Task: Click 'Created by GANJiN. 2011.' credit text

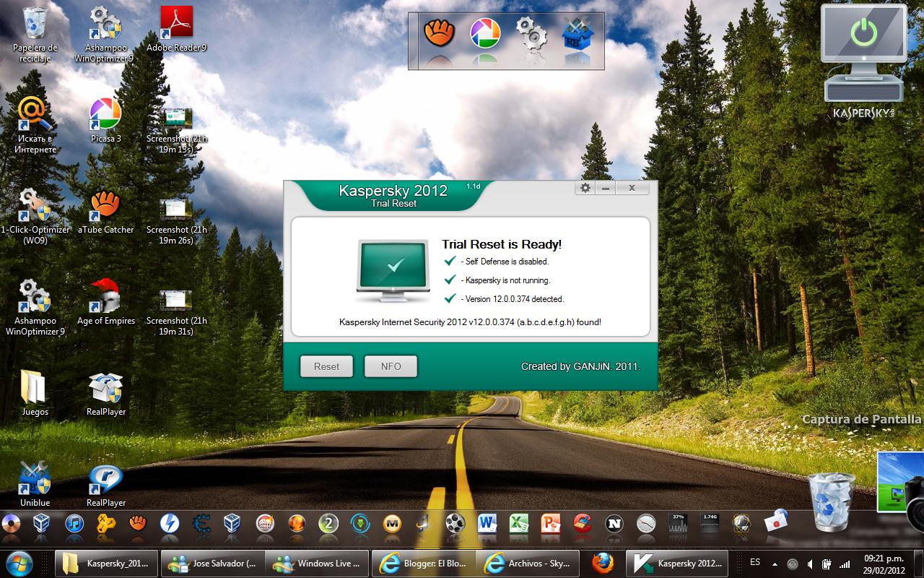Action: [x=580, y=366]
